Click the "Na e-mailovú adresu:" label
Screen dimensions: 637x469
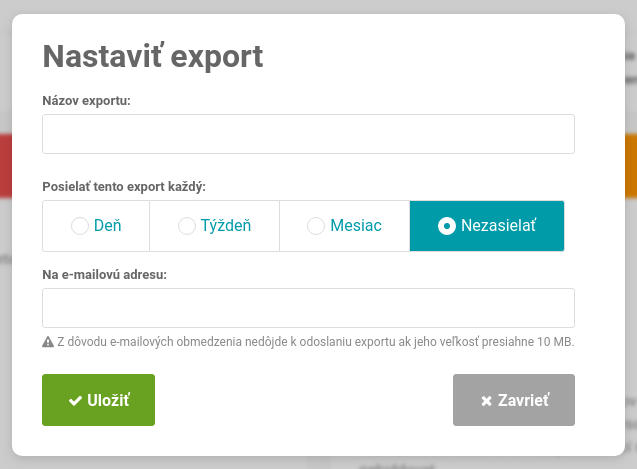coord(104,275)
